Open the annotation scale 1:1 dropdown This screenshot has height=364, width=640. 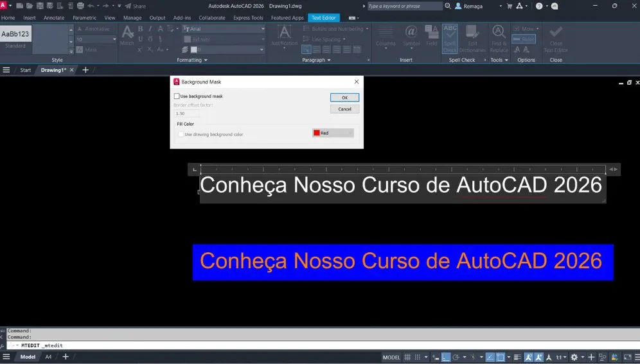561,358
